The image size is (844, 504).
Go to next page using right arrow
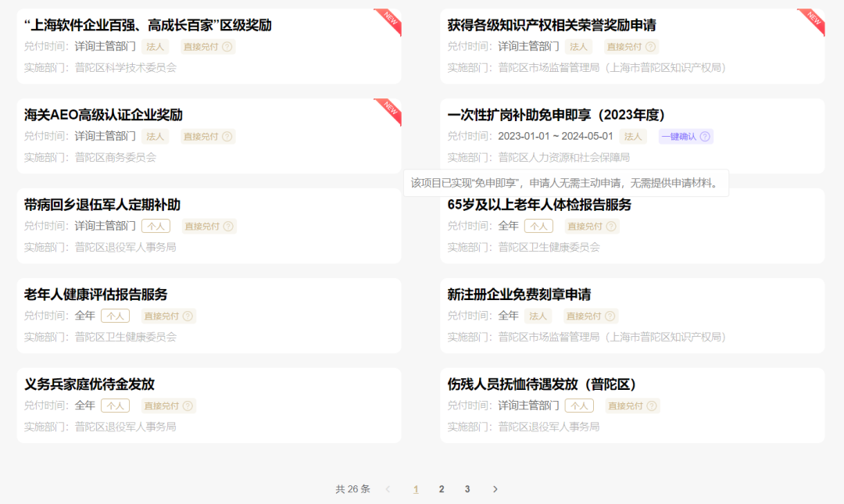[495, 489]
